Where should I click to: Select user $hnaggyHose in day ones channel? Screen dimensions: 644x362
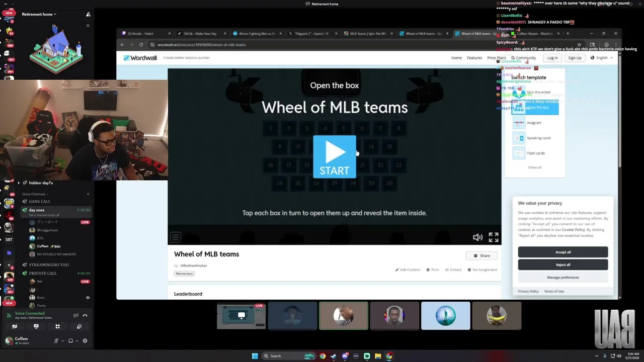click(x=47, y=230)
